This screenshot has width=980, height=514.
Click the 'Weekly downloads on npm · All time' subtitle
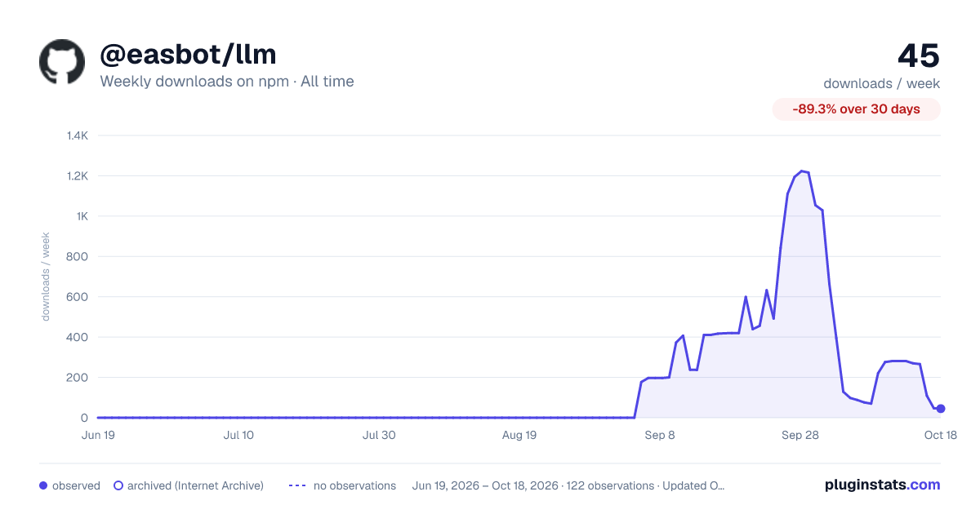[227, 82]
